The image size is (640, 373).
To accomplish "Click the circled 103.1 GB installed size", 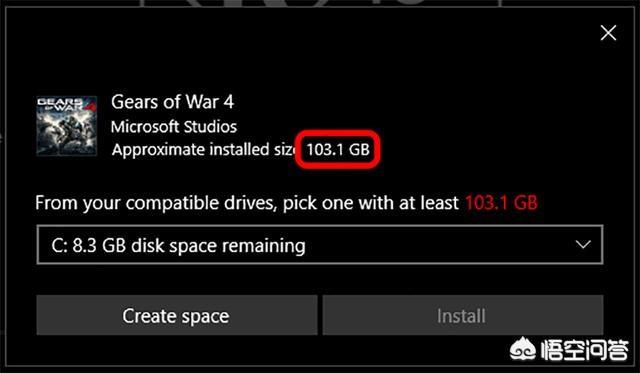I will coord(338,149).
